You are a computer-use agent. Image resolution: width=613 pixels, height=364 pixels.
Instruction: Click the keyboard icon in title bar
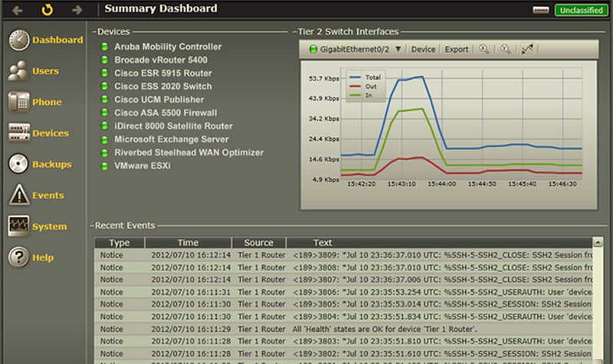tap(541, 10)
